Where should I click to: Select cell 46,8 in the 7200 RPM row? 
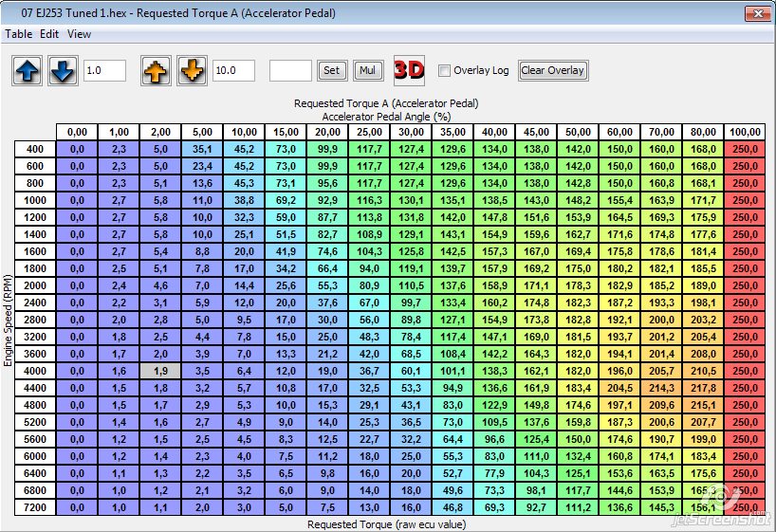[453, 507]
